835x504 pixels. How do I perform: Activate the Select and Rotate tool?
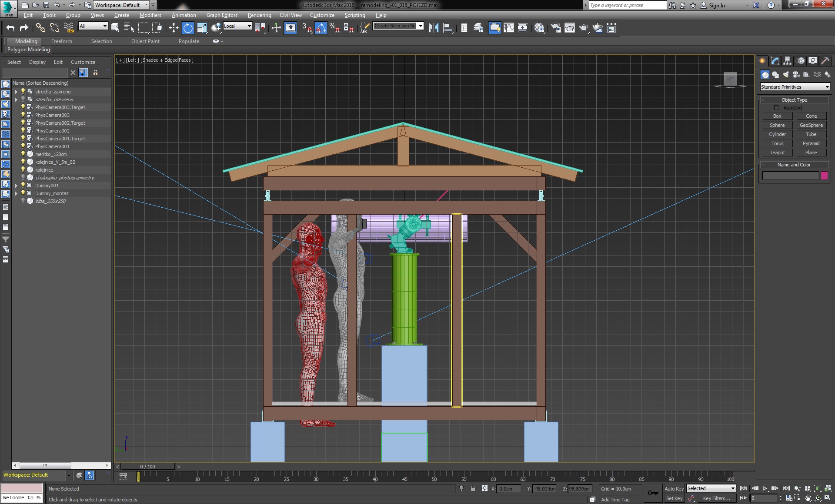(188, 28)
